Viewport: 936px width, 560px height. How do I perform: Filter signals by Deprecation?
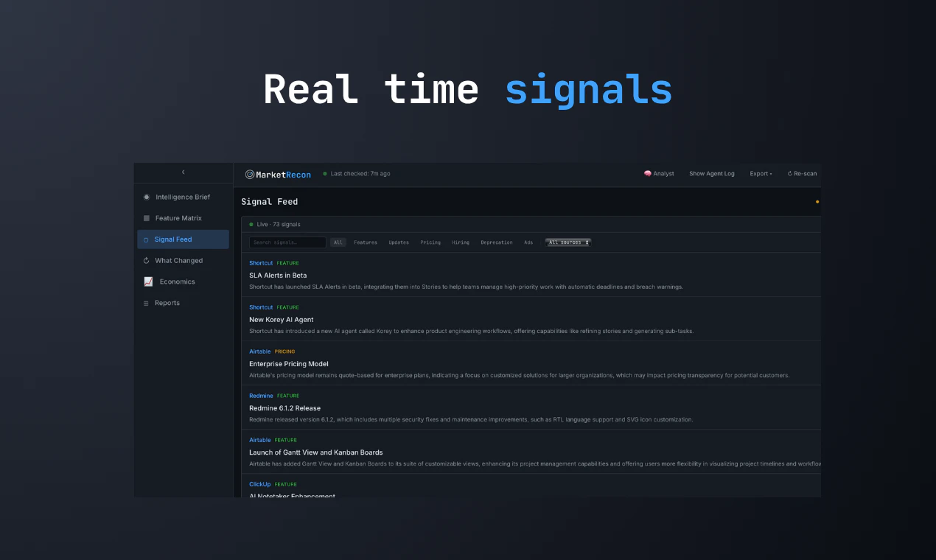pyautogui.click(x=497, y=242)
